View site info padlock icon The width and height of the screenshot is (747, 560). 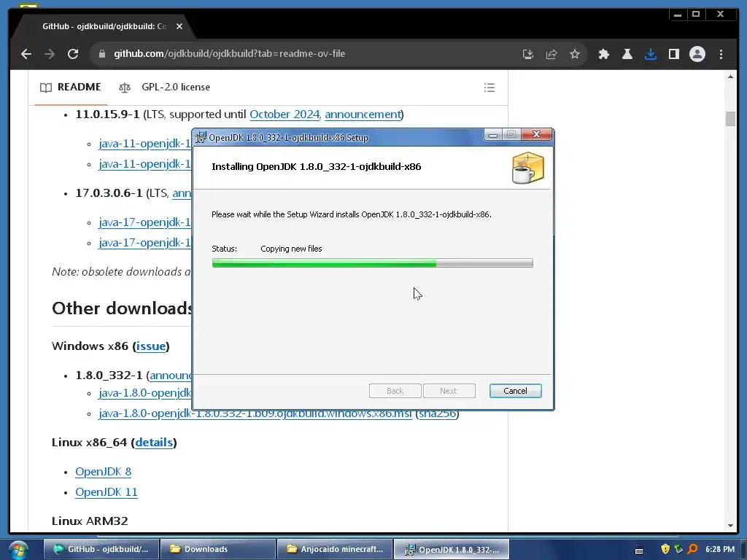click(x=101, y=54)
